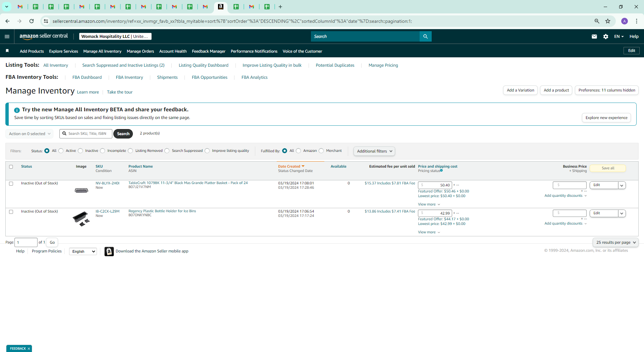Screen dimensions: 644x352
Task: Open the Seller Central hamburger menu
Action: (x=7, y=37)
